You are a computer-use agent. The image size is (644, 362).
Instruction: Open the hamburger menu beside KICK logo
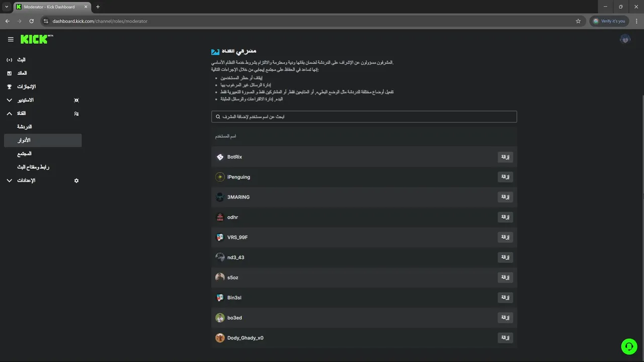tap(11, 39)
